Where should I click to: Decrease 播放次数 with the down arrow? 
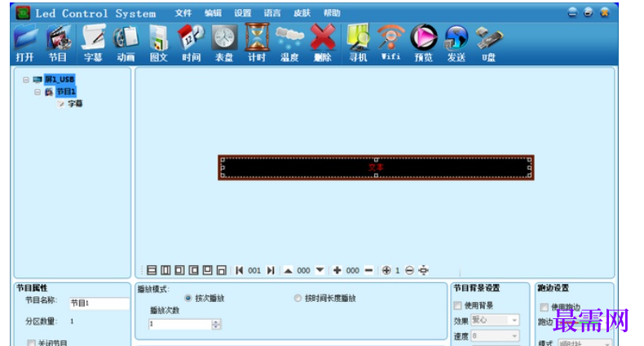(x=216, y=327)
